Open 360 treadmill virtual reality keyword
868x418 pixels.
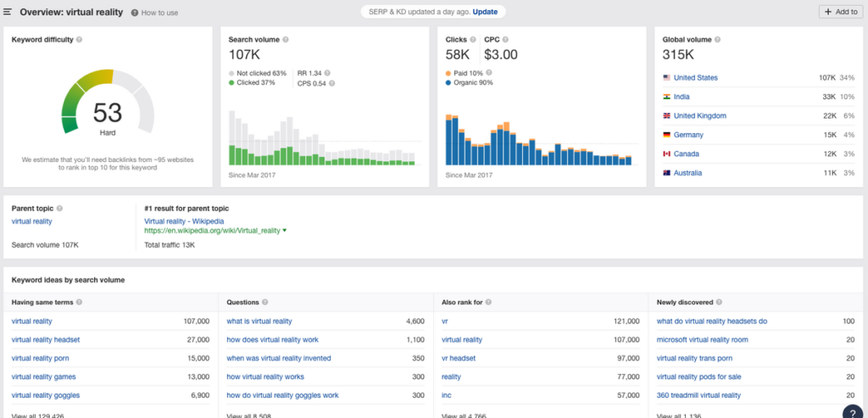698,395
